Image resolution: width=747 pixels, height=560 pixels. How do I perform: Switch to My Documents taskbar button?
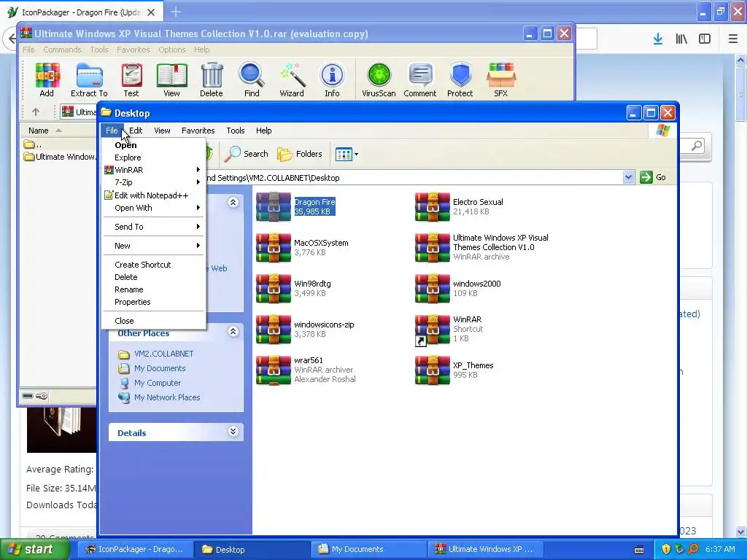tap(368, 550)
